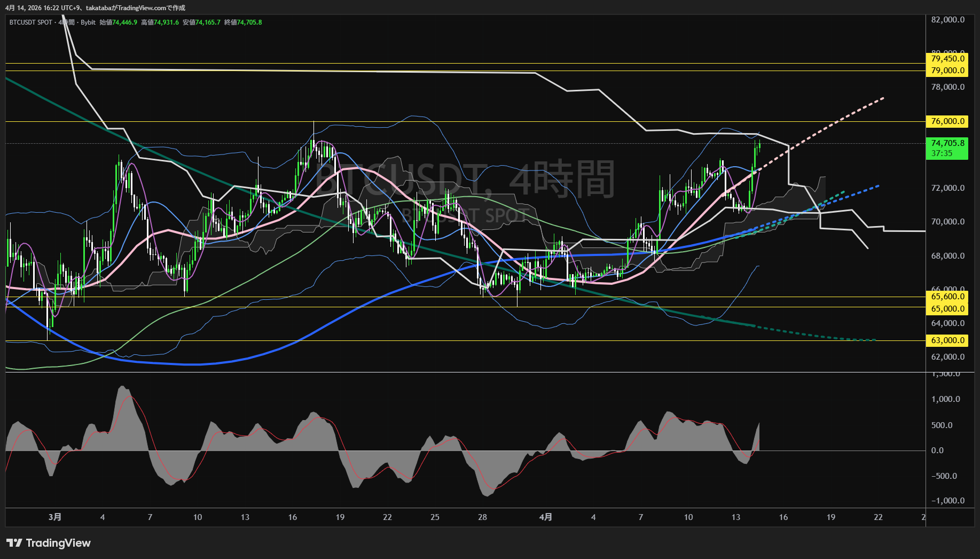Click the 3月 date label on time axis
The width and height of the screenshot is (980, 559).
click(x=54, y=517)
